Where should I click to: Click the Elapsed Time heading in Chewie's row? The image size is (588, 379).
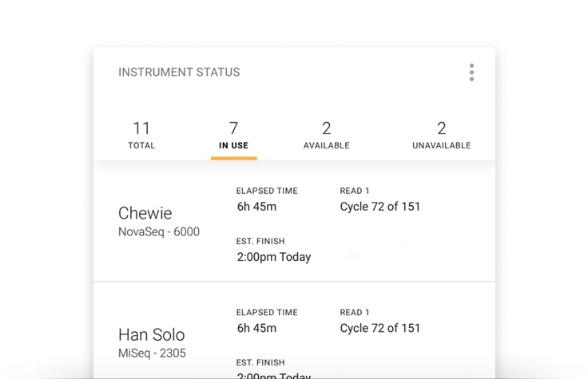pyautogui.click(x=267, y=191)
